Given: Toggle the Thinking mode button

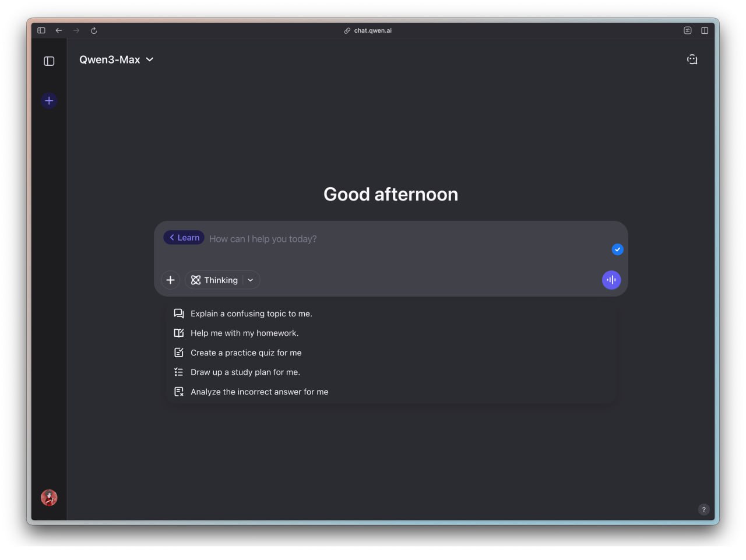Looking at the screenshot, I should click(214, 280).
